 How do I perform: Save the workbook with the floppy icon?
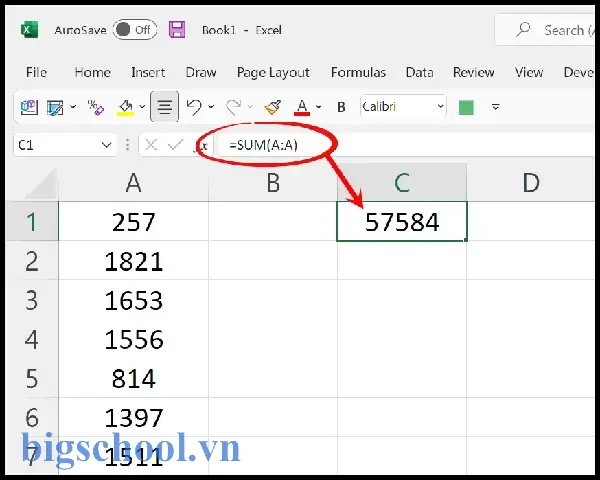click(x=177, y=29)
